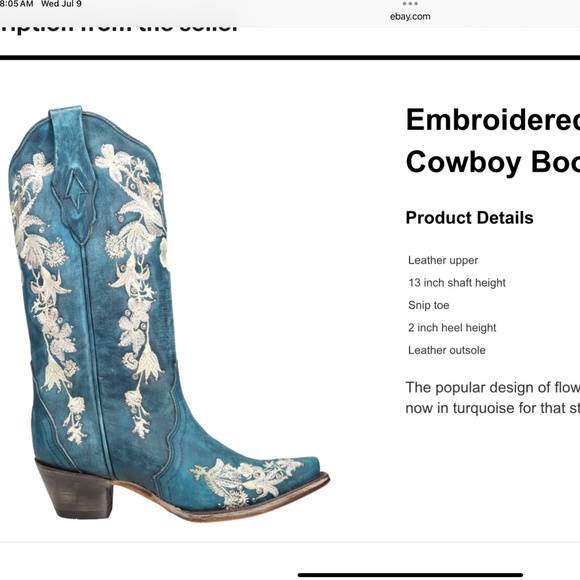Tap the boot's wooden heel

coord(74,489)
